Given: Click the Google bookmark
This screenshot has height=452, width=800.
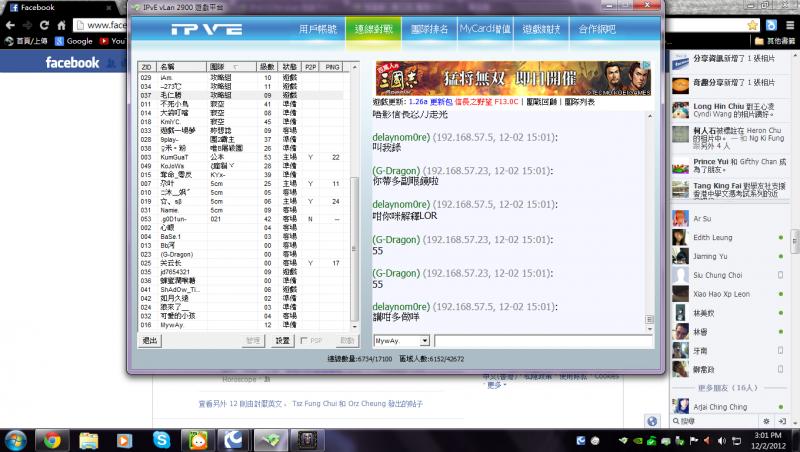Looking at the screenshot, I should [74, 41].
